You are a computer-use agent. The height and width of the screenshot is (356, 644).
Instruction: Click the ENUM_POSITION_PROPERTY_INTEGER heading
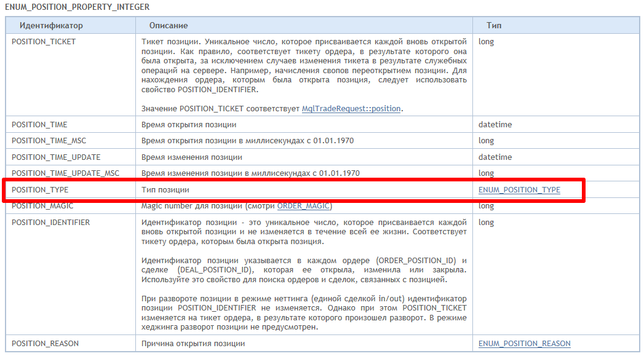78,7
